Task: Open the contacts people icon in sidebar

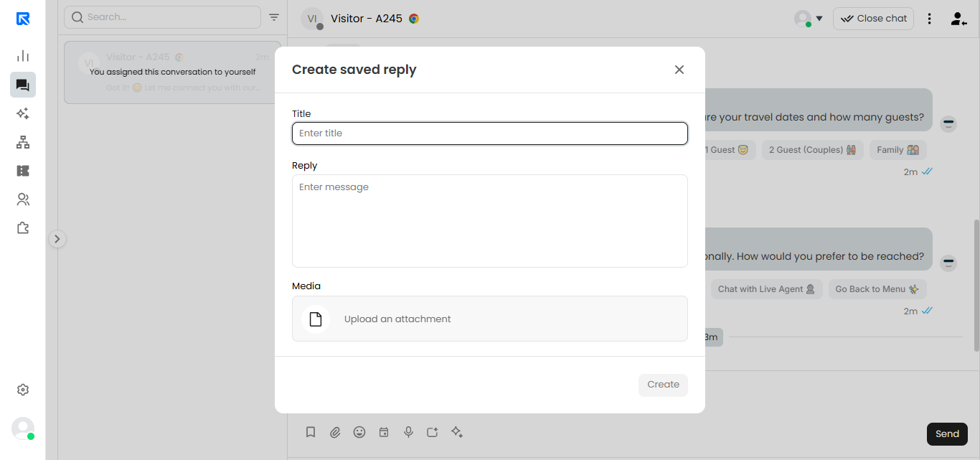Action: click(23, 200)
